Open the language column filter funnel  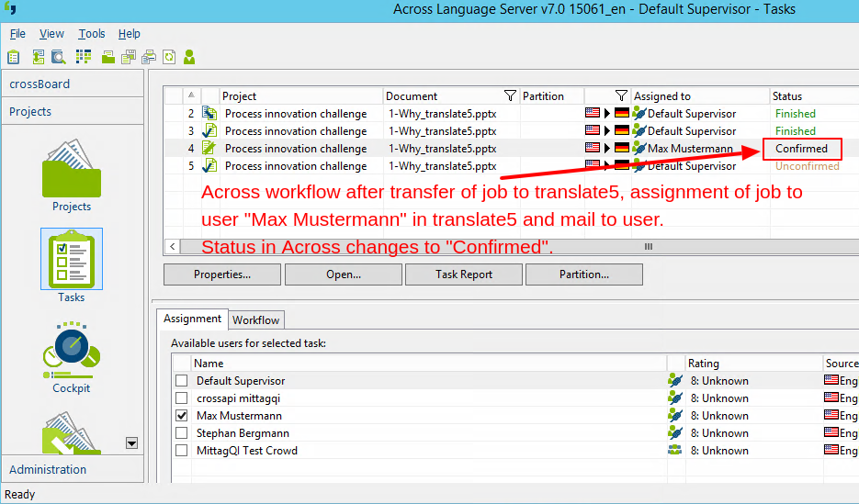point(621,95)
